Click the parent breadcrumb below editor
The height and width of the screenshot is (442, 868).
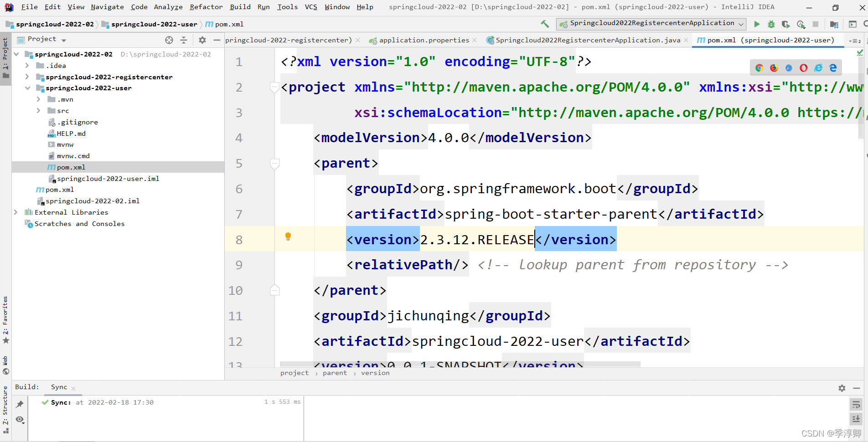click(x=335, y=373)
